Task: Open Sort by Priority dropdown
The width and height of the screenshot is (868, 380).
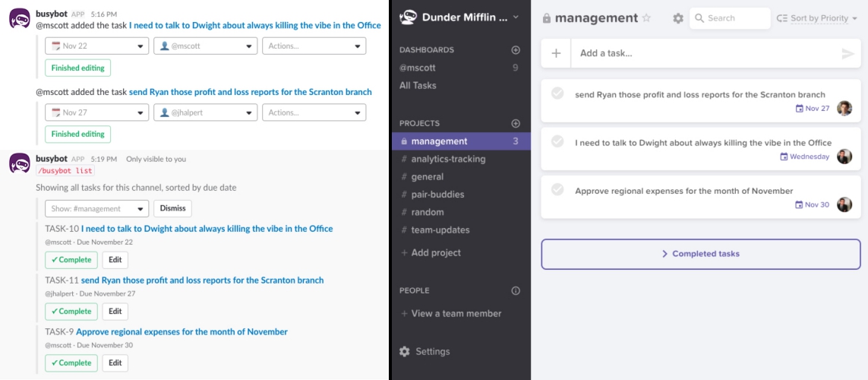Action: (x=817, y=18)
